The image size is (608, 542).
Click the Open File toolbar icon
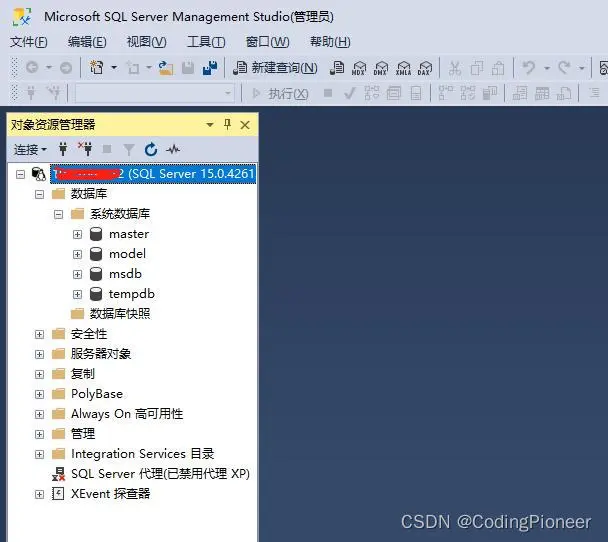[x=166, y=68]
